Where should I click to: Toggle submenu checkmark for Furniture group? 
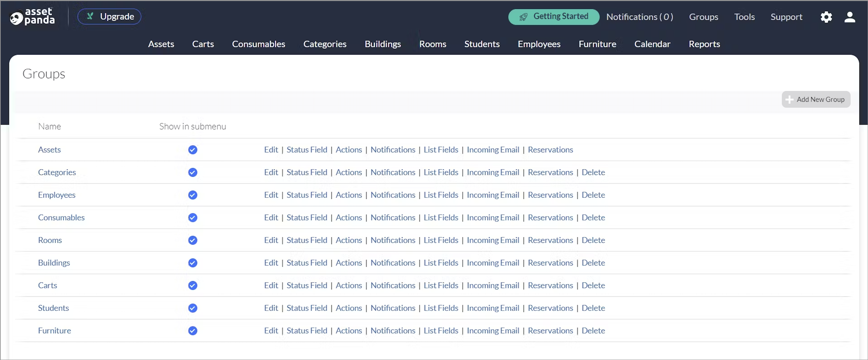(x=192, y=330)
